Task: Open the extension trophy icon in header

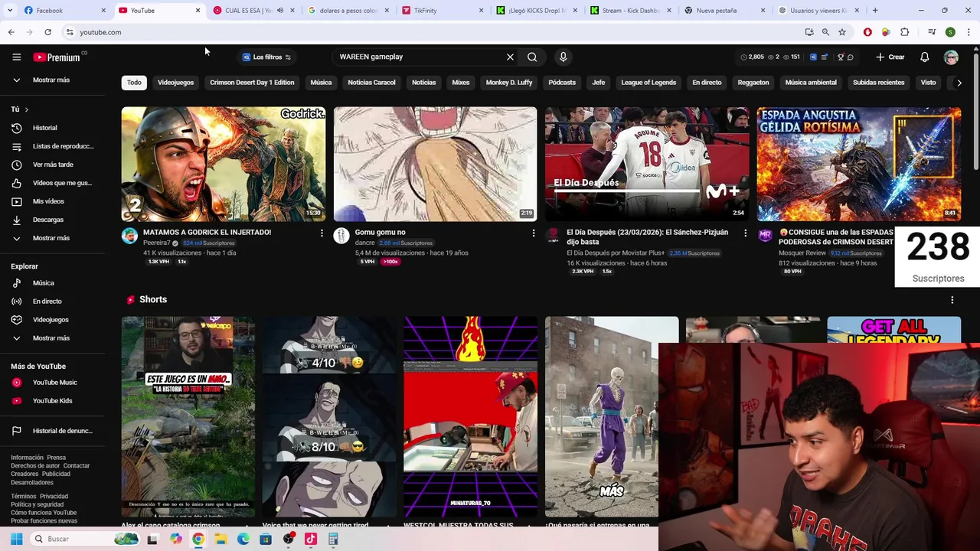Action: coord(840,57)
